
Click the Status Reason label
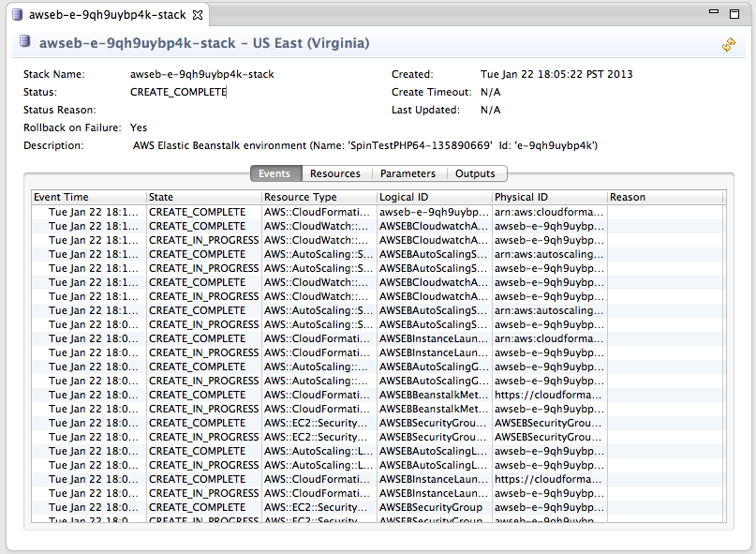pyautogui.click(x=60, y=110)
